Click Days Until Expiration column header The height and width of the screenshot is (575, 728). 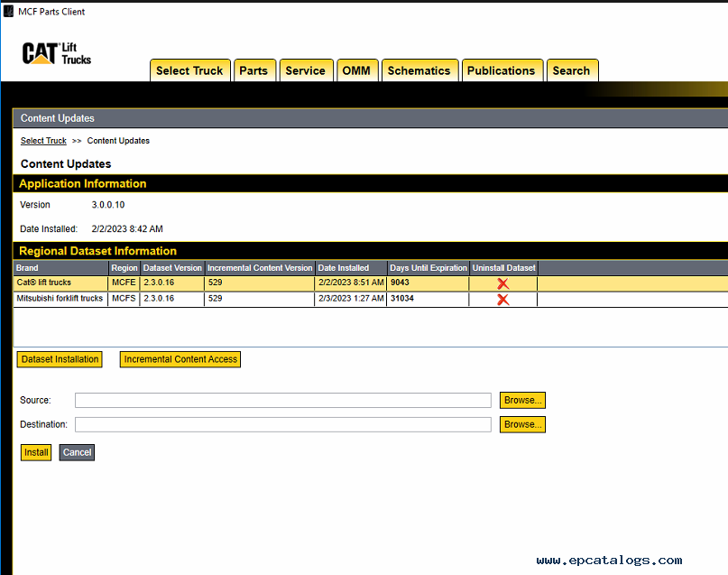coord(429,268)
